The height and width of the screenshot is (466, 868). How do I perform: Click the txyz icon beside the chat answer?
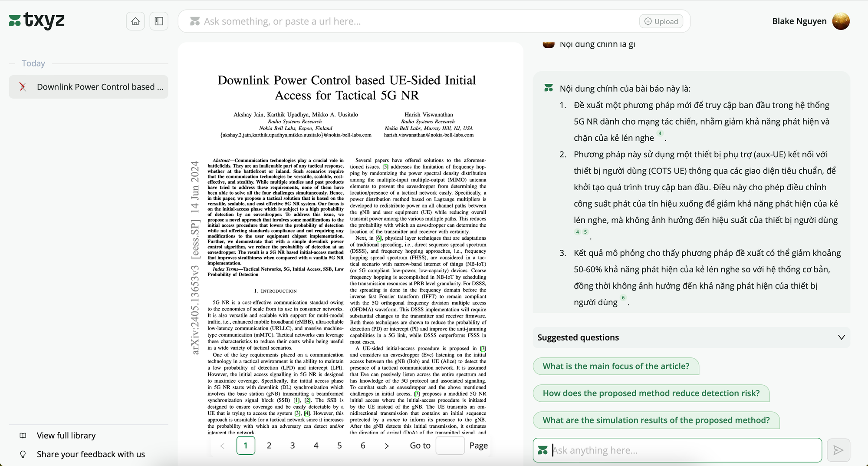click(x=549, y=88)
